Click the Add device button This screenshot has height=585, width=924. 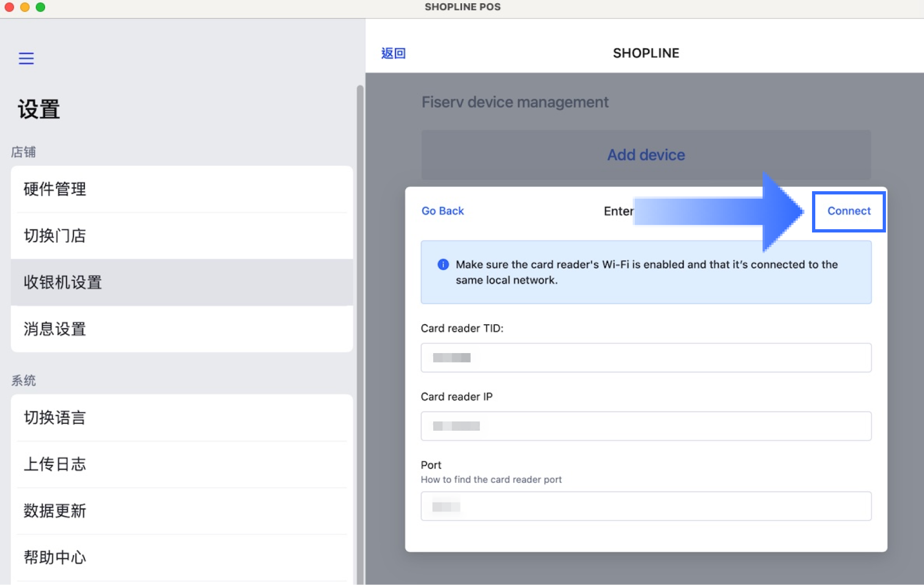646,155
